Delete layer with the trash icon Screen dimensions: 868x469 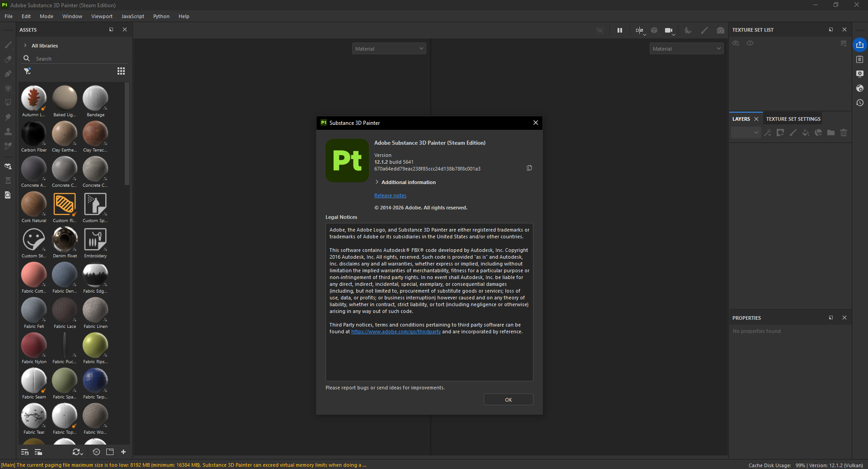tap(844, 133)
